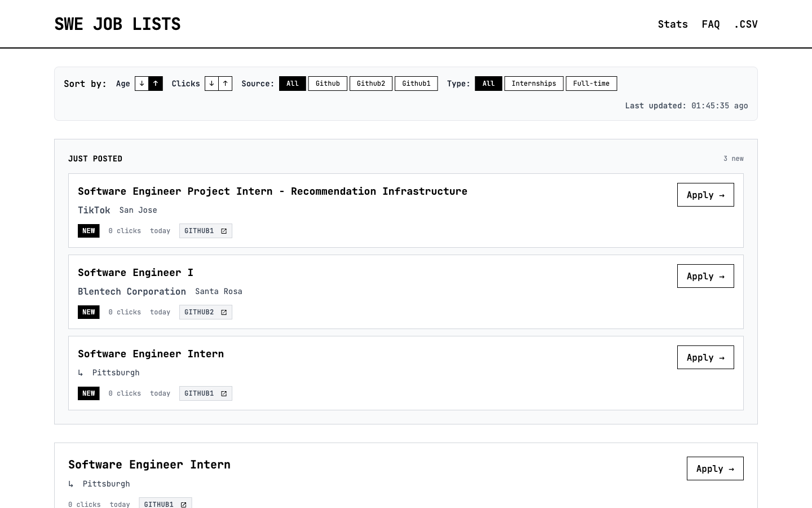Download the .CSV file
Viewport: 812px width, 508px height.
point(745,24)
